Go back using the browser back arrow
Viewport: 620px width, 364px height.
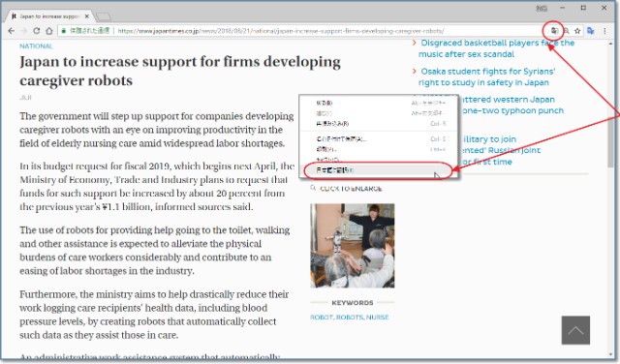[x=11, y=31]
